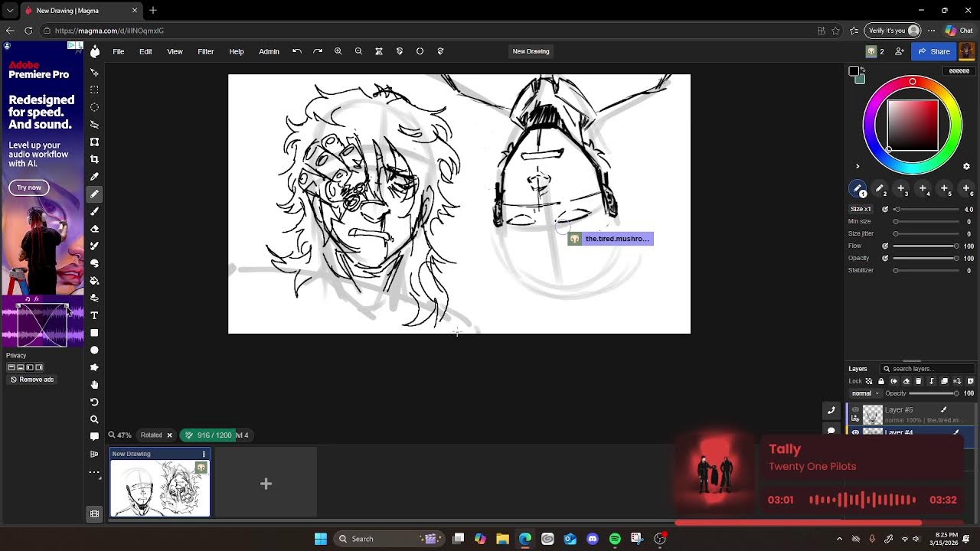Select the eraser tool

tap(94, 229)
